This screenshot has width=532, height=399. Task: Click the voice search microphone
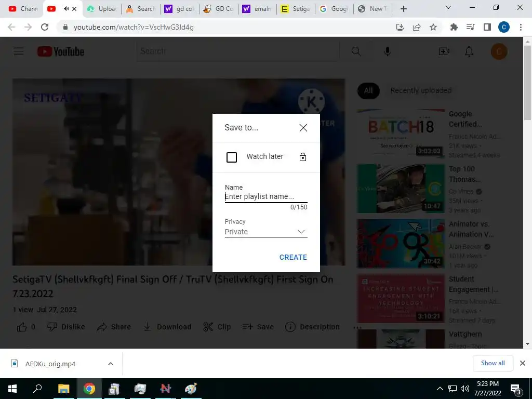click(387, 51)
